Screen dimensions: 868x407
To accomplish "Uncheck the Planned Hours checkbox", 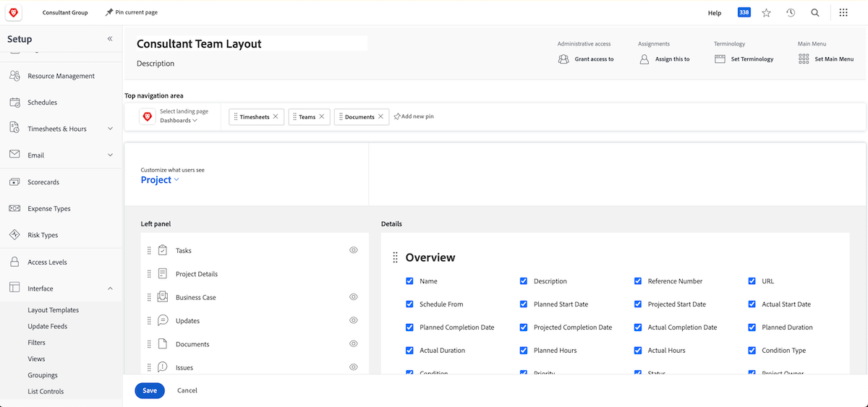I will (524, 350).
